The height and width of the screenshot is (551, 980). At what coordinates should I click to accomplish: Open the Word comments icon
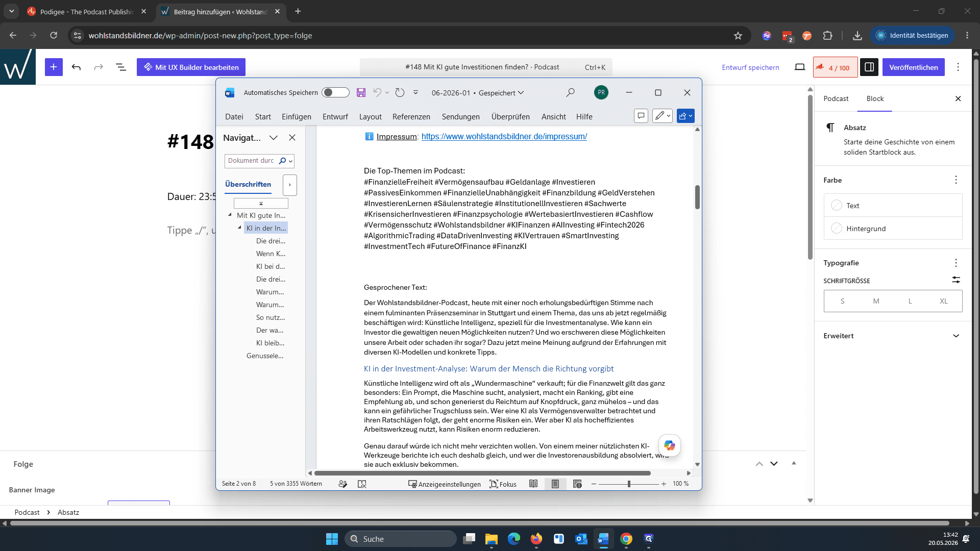(641, 116)
